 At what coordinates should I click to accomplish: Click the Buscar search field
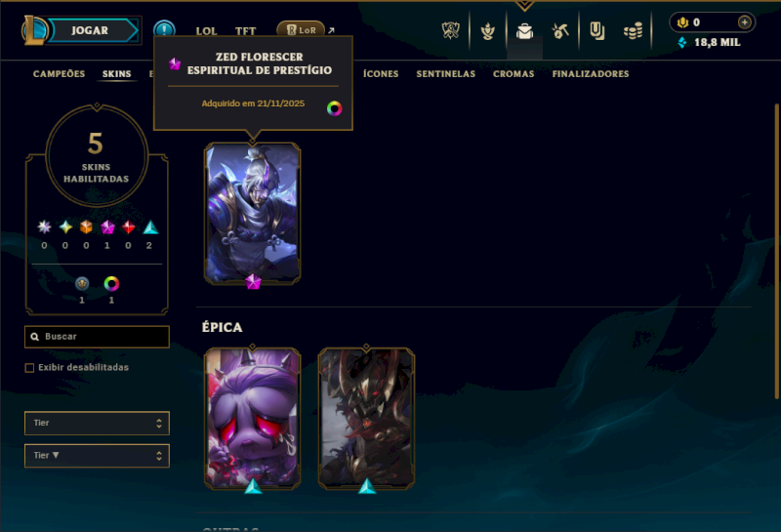(97, 337)
